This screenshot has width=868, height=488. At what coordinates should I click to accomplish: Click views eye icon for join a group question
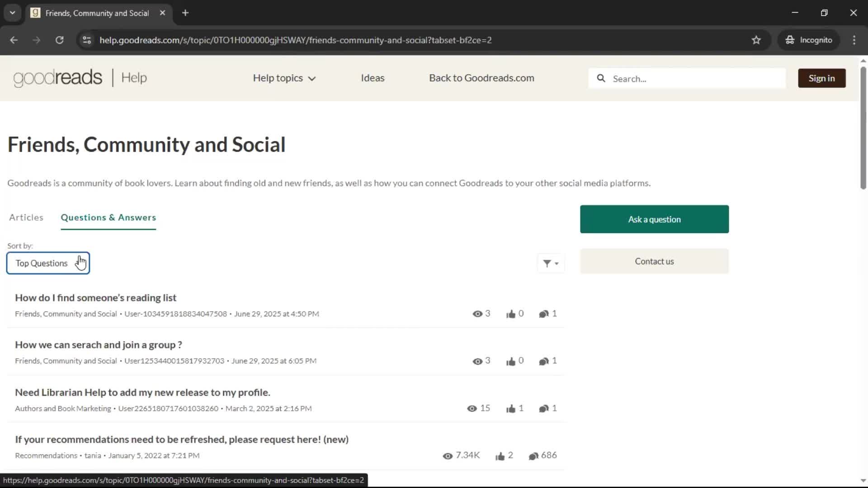coord(477,361)
